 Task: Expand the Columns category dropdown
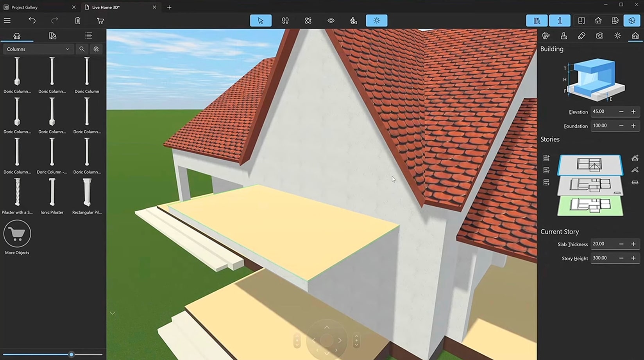pos(38,49)
